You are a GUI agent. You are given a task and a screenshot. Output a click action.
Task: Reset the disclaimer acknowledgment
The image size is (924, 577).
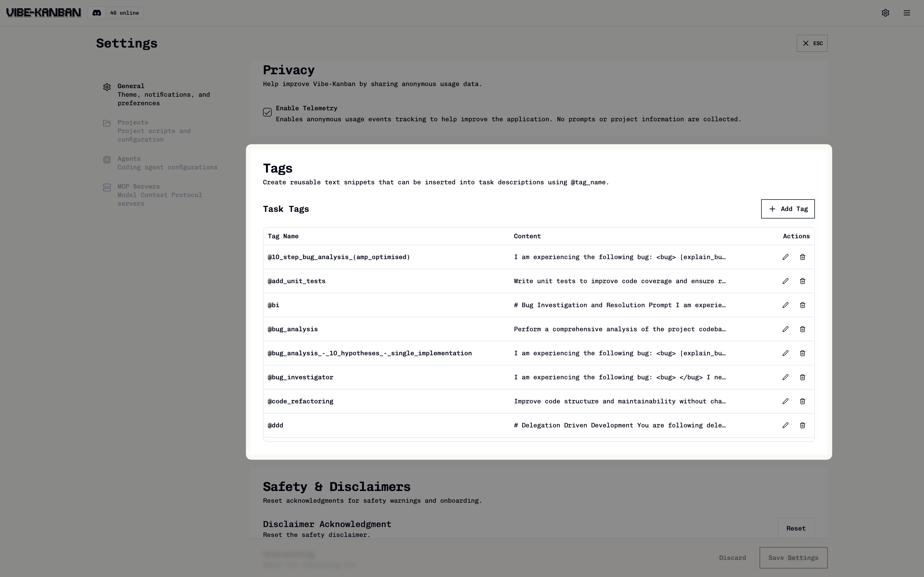click(x=796, y=528)
